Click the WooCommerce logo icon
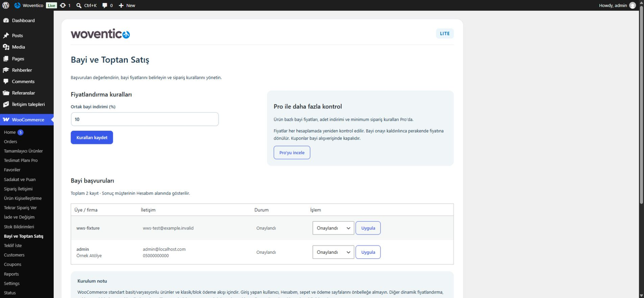This screenshot has height=298, width=644. pos(6,120)
